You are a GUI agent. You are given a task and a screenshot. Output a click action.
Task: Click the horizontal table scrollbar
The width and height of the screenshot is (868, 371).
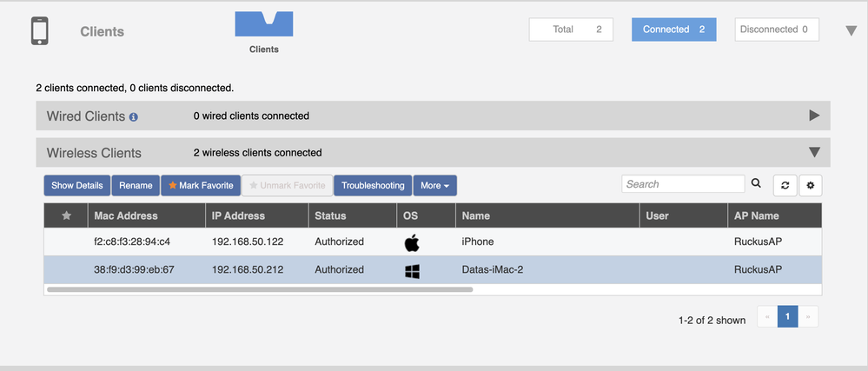coord(260,288)
